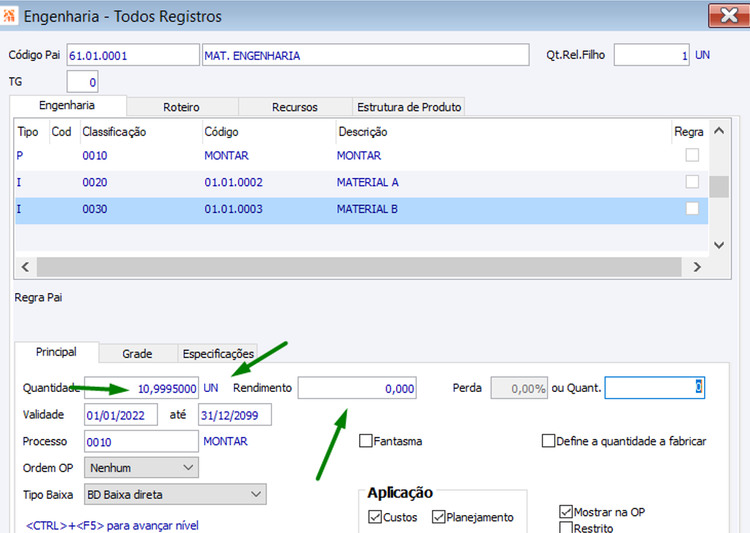750x533 pixels.
Task: Select the MONTAR row code cell
Action: tap(226, 155)
